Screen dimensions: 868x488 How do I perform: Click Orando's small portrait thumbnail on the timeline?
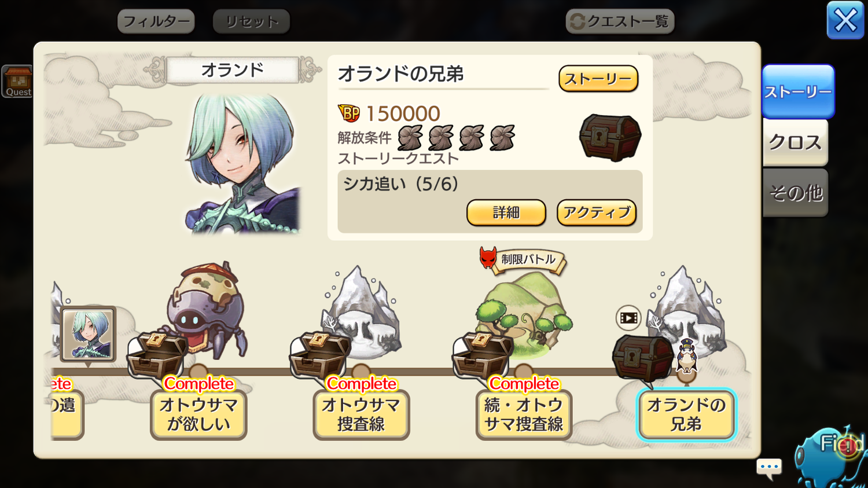(x=88, y=334)
